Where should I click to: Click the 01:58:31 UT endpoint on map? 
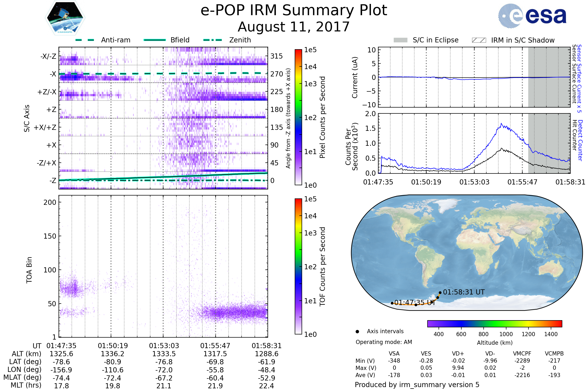click(x=440, y=293)
